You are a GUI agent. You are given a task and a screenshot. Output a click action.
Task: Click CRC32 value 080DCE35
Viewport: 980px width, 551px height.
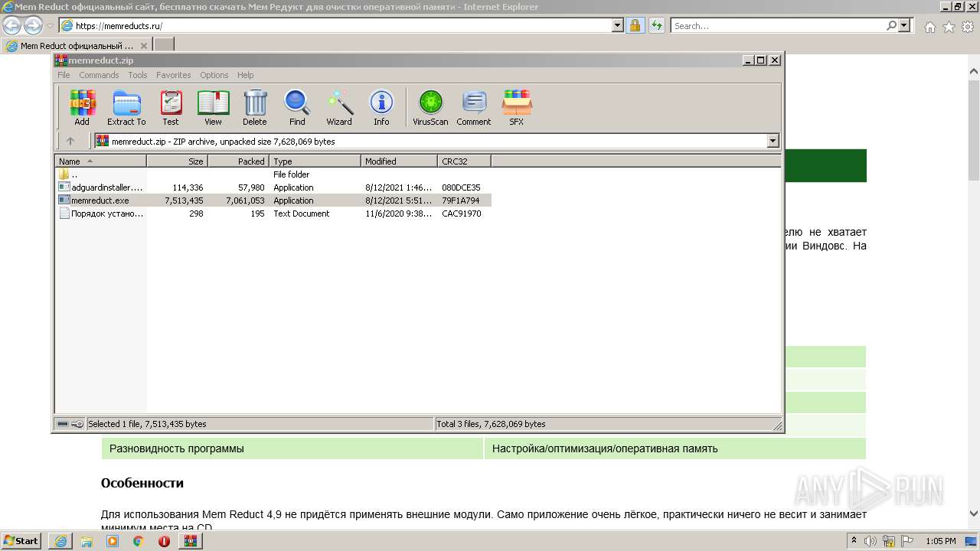click(x=461, y=187)
